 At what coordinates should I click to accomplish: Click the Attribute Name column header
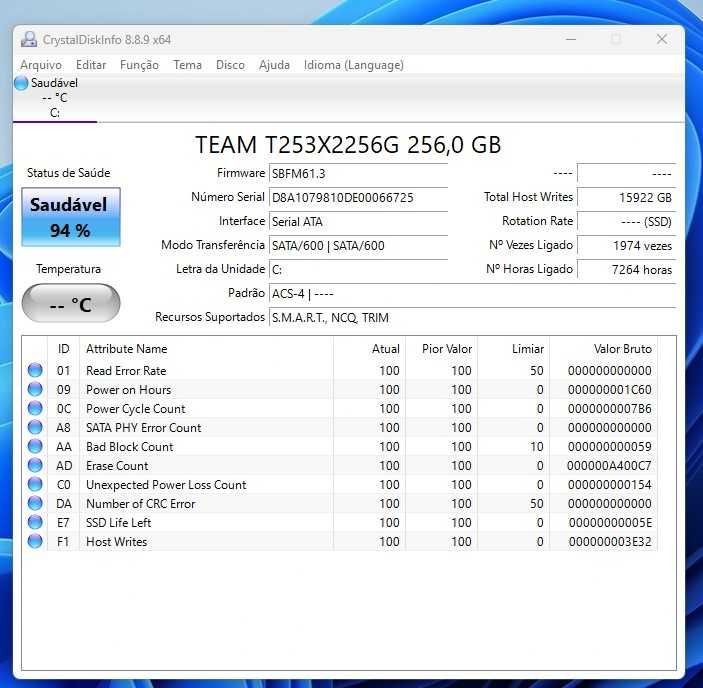pos(206,349)
